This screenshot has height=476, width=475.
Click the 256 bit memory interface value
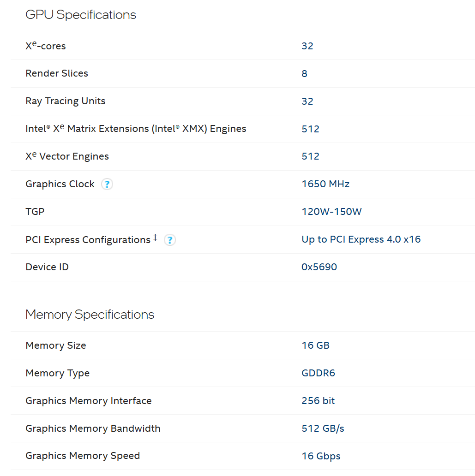click(x=318, y=401)
